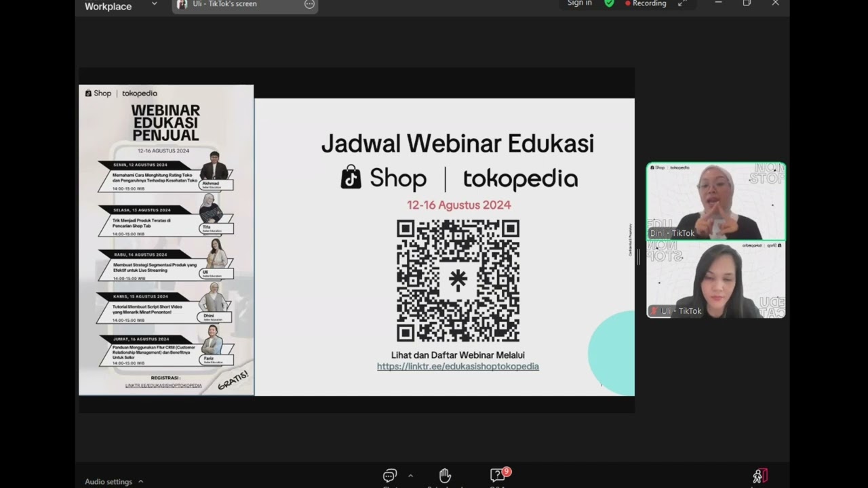868x488 pixels.
Task: Click the "GRATIS!" text on the poster
Action: point(233,380)
